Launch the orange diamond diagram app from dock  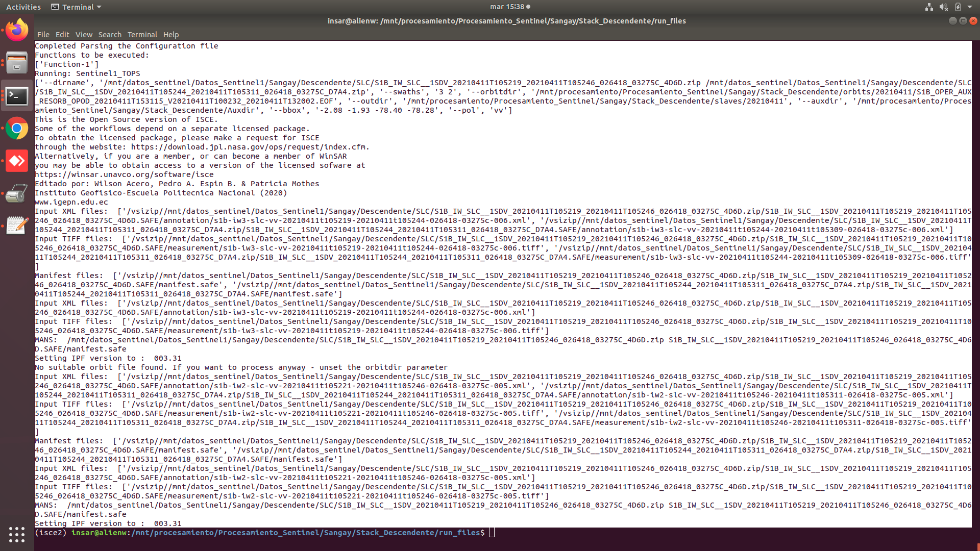tap(17, 161)
